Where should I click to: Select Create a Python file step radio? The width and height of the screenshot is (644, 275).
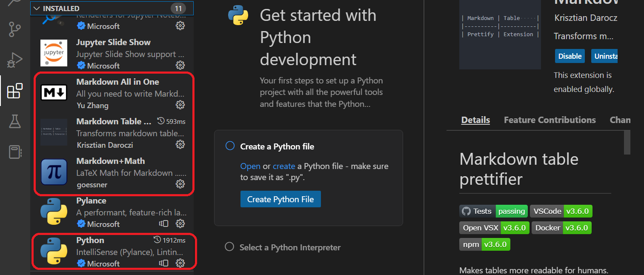(230, 146)
